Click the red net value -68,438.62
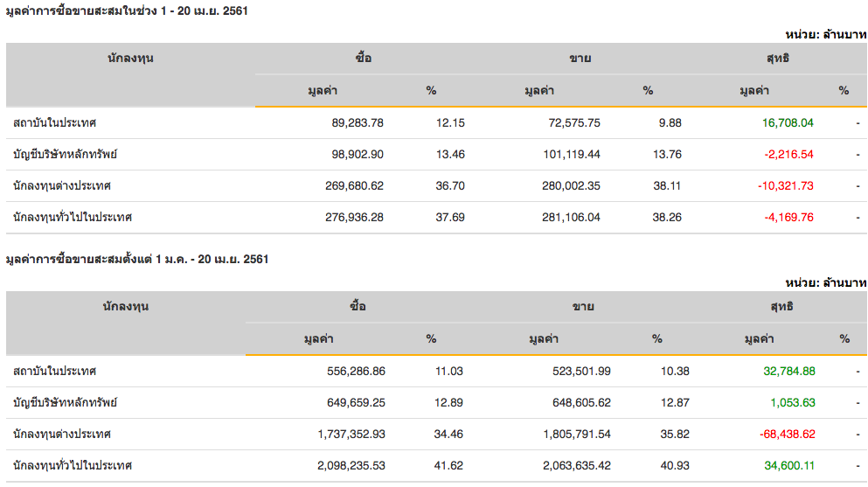The image size is (868, 487). click(x=786, y=435)
